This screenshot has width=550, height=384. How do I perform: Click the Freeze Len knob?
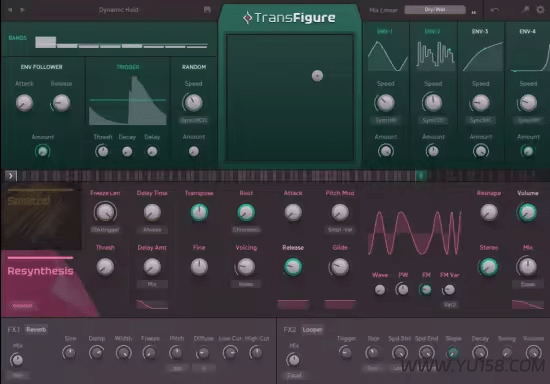[x=105, y=213]
